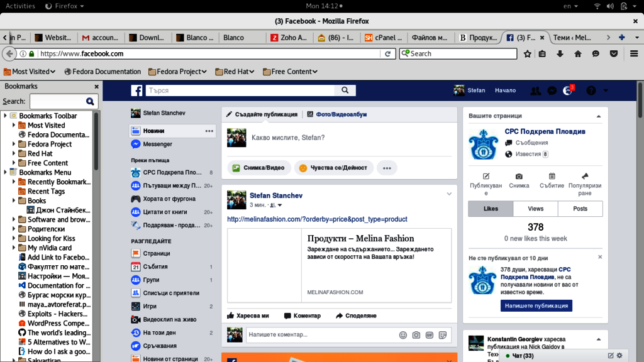Expand the Fedora Project bookmark folder
This screenshot has width=644, height=362.
pyautogui.click(x=14, y=144)
